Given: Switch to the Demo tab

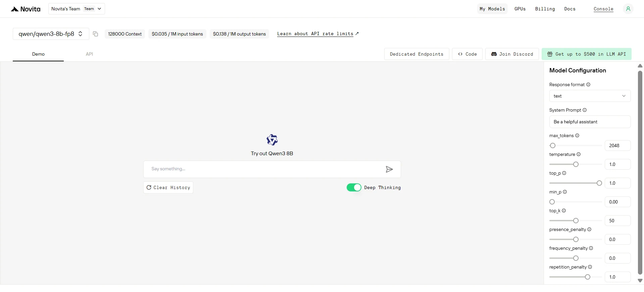Looking at the screenshot, I should (38, 54).
